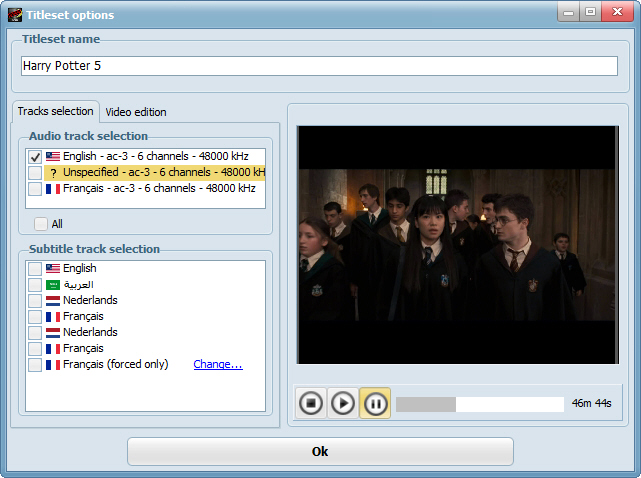Click the US flag beside English audio track
641x478 pixels.
(x=53, y=157)
